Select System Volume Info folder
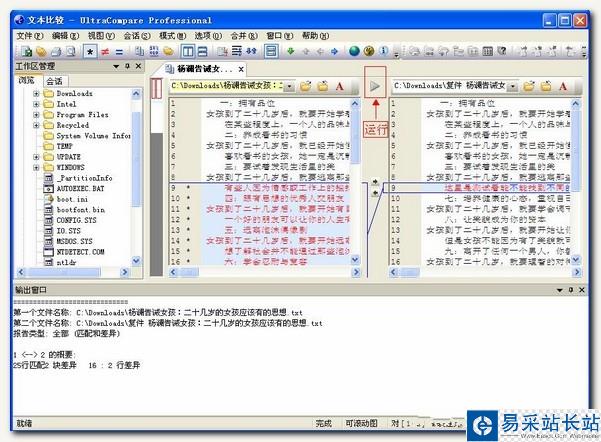 click(x=93, y=136)
